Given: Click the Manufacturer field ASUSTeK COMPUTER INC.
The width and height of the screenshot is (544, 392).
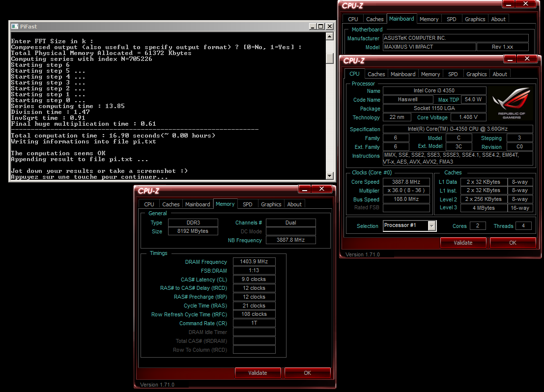Looking at the screenshot, I should pos(456,38).
